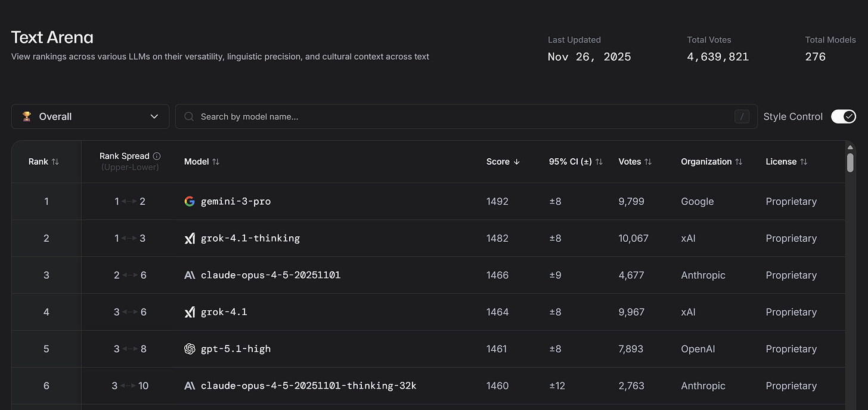Image resolution: width=868 pixels, height=410 pixels.
Task: Click the Anthropic logo beside the thinking-32k model
Action: pos(190,386)
